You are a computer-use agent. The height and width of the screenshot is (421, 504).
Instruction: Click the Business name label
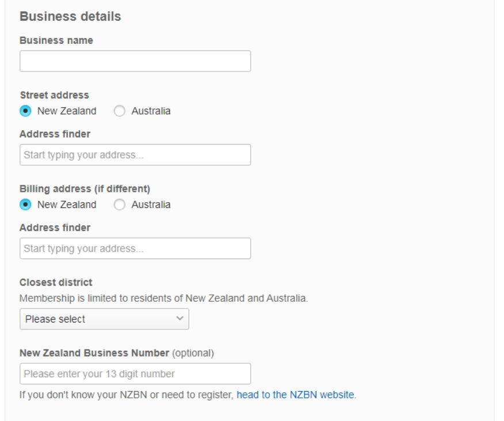click(x=56, y=40)
